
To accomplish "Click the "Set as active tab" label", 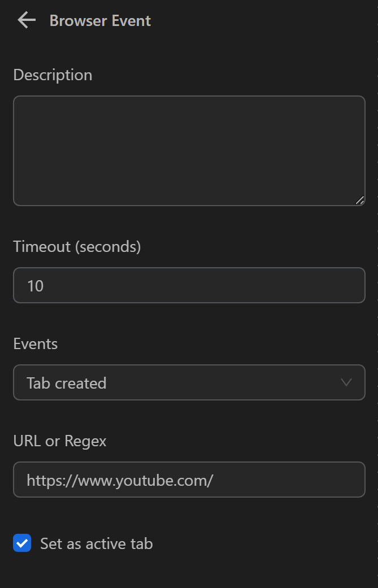I will (x=97, y=544).
